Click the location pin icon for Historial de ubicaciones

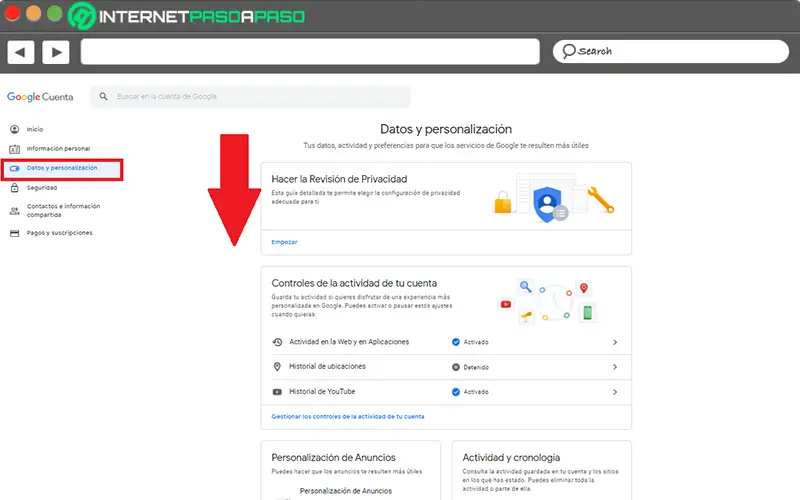[277, 367]
